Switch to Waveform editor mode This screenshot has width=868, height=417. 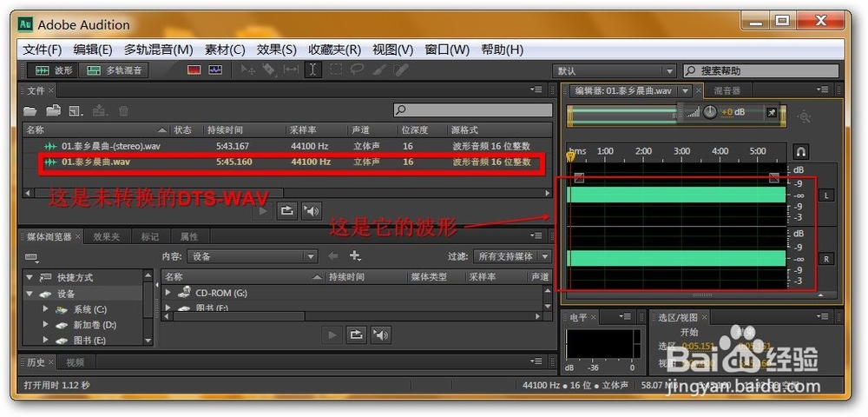54,70
